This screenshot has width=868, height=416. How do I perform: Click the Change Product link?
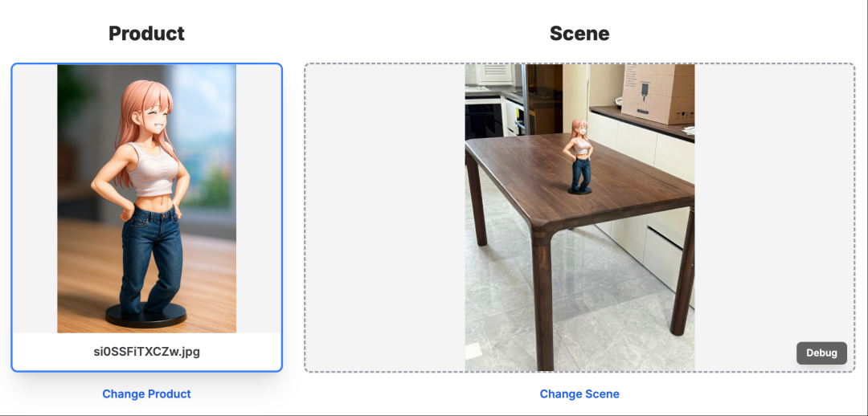(146, 394)
